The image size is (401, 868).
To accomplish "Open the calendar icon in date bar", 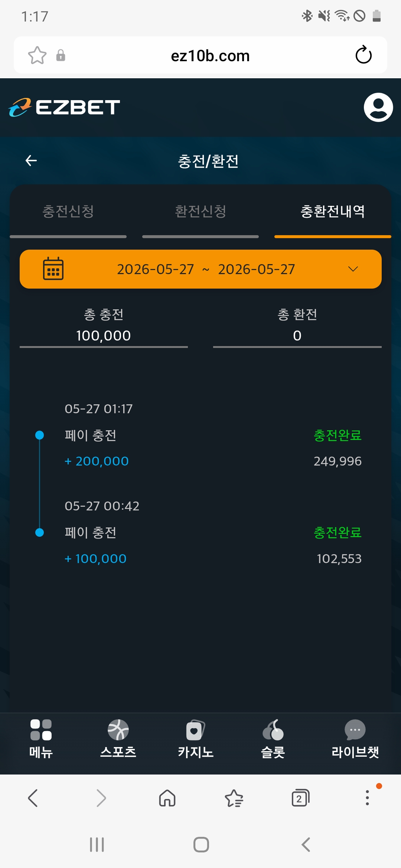I will pyautogui.click(x=53, y=269).
